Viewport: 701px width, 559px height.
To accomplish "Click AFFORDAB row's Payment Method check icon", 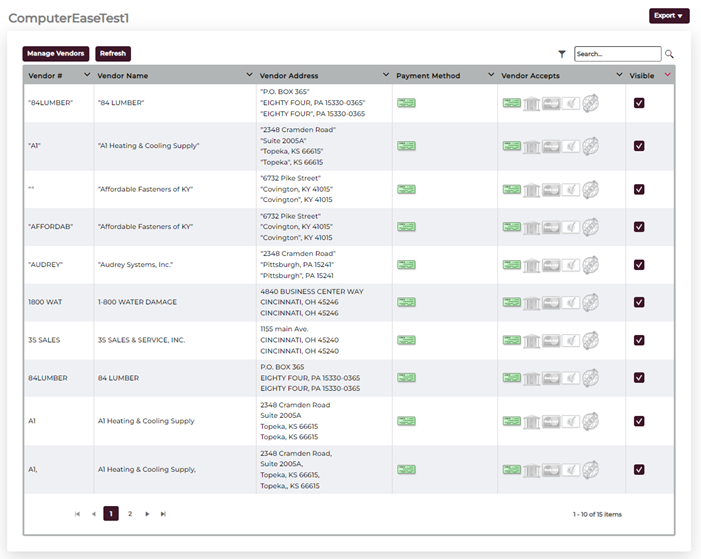I will click(x=406, y=227).
